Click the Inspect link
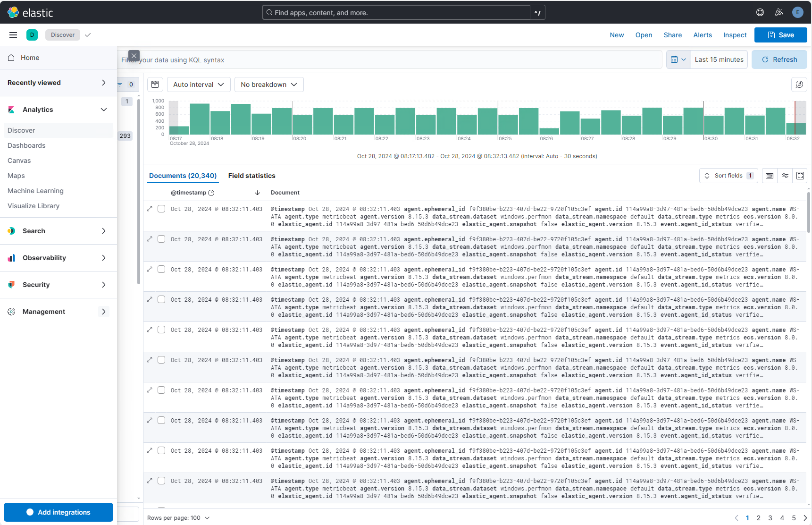 click(735, 35)
